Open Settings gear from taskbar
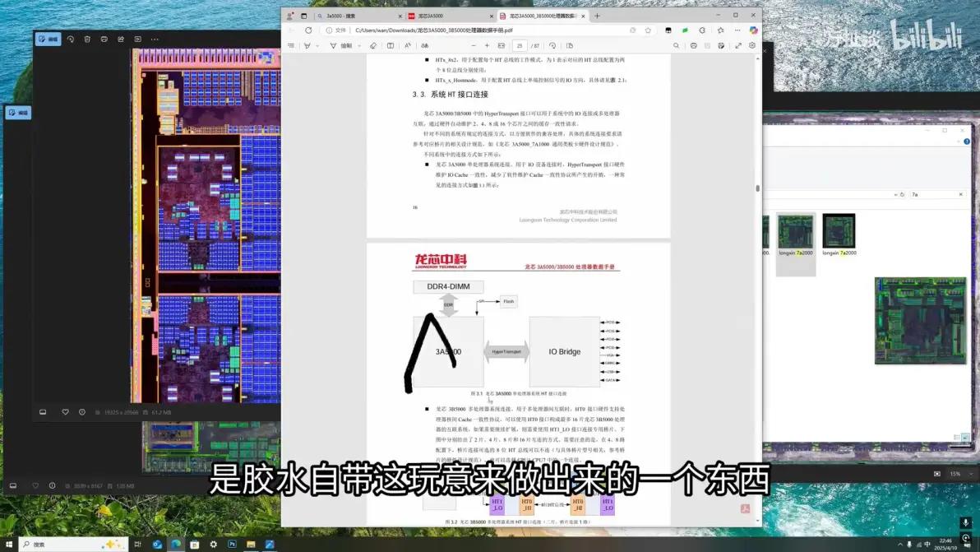 click(213, 545)
